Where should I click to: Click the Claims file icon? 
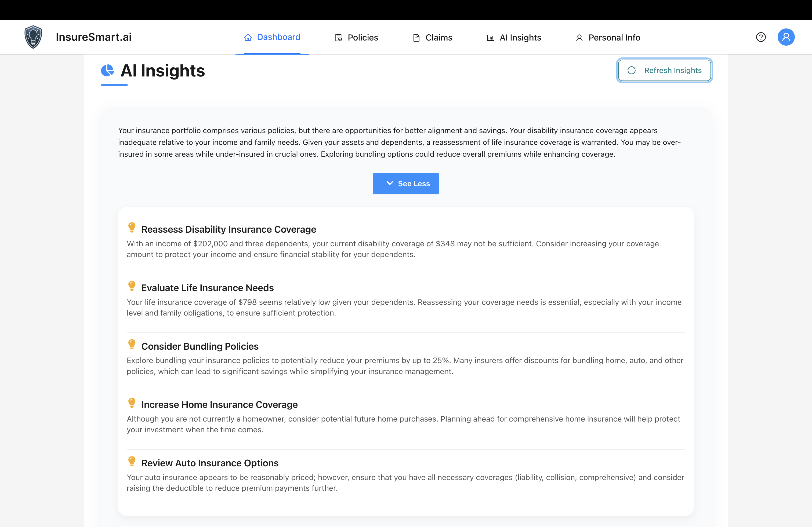(416, 38)
